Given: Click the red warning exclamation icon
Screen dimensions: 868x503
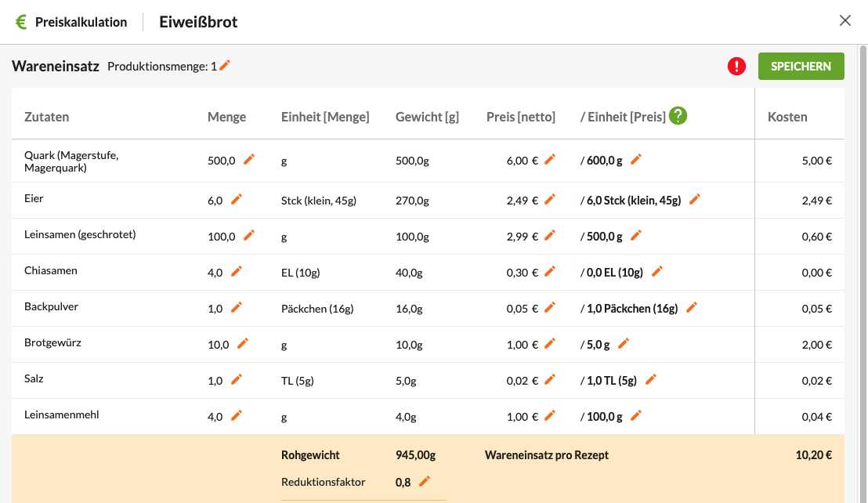Looking at the screenshot, I should click(x=736, y=67).
